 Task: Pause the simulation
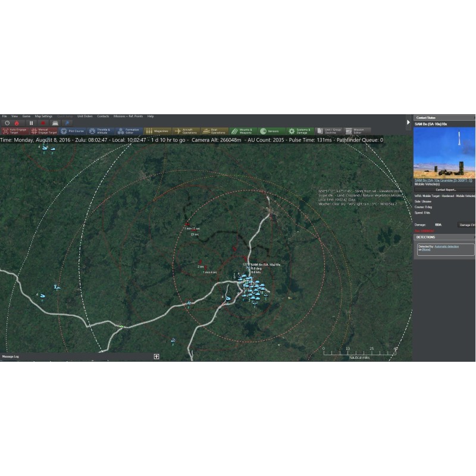(x=32, y=123)
